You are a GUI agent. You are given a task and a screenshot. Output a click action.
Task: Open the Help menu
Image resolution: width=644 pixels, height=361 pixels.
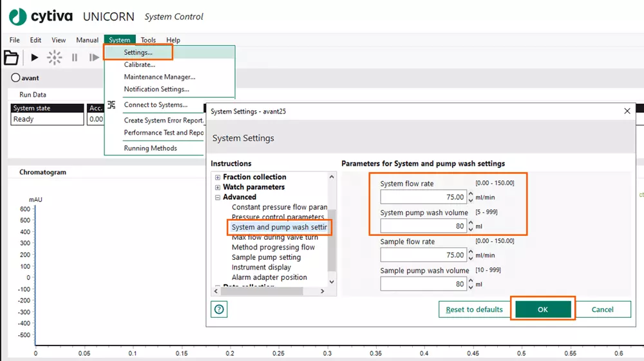173,40
